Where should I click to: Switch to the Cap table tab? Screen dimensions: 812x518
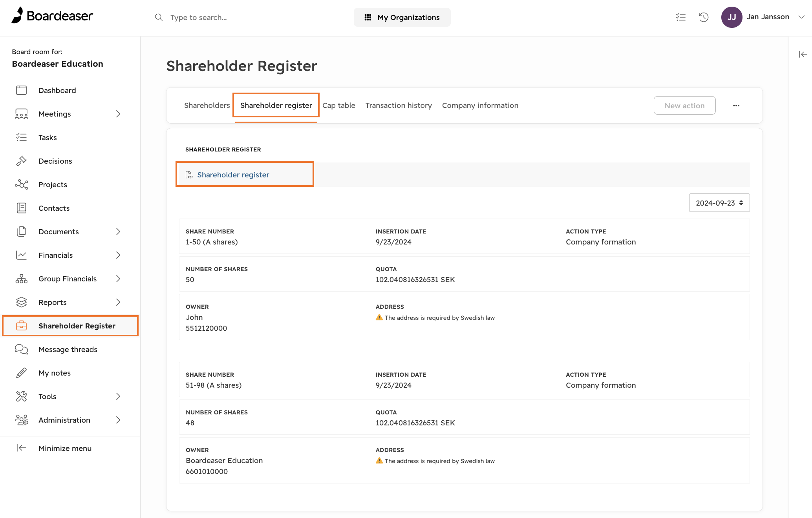(339, 105)
